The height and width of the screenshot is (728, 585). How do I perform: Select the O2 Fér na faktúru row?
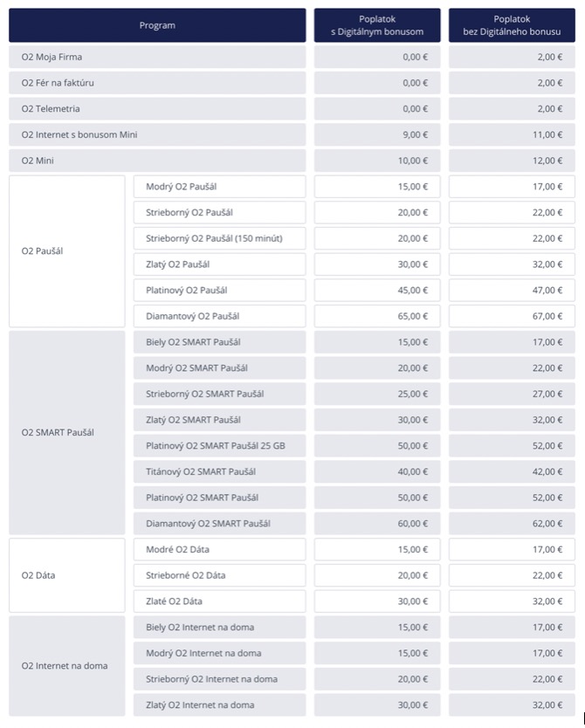point(157,83)
